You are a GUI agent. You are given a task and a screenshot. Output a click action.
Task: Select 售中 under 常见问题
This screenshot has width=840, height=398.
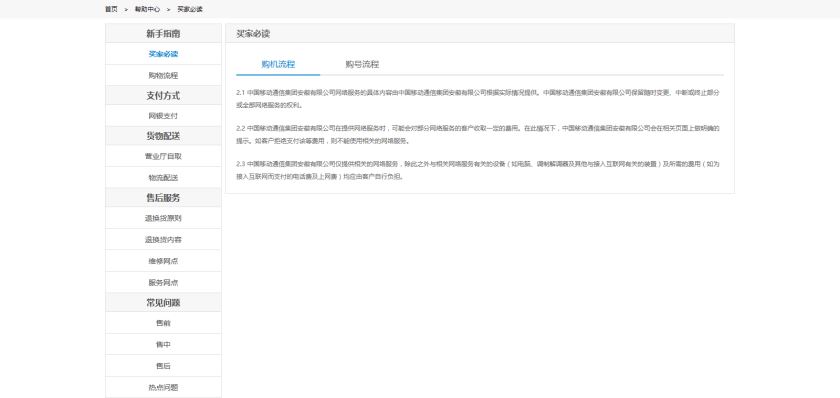(163, 344)
